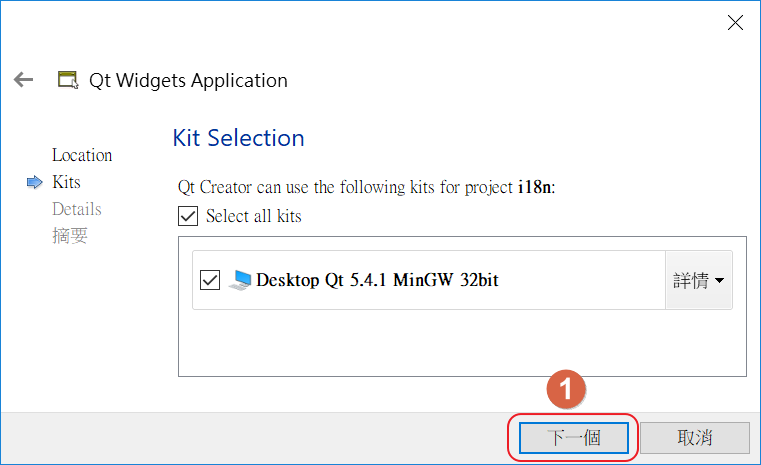Cancel the wizard with 取消 button
This screenshot has width=761, height=465.
(x=695, y=438)
